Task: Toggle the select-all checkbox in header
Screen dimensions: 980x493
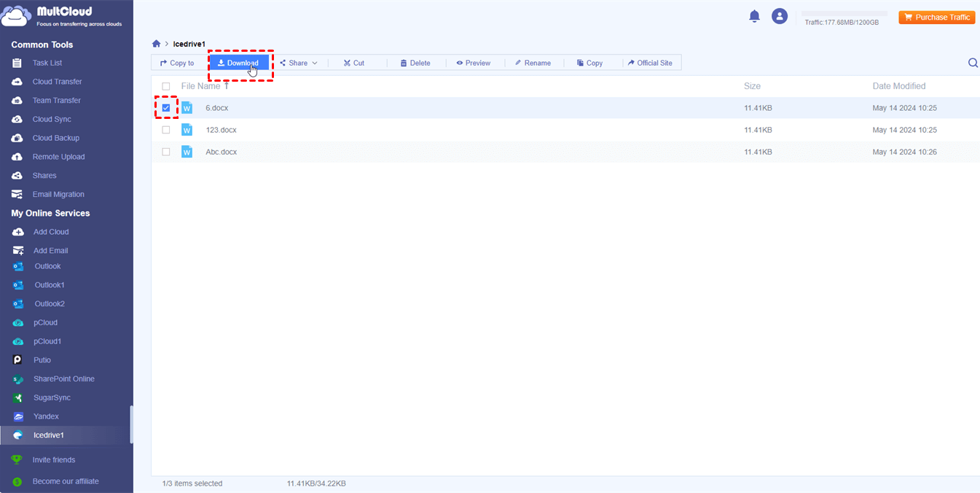Action: click(166, 86)
